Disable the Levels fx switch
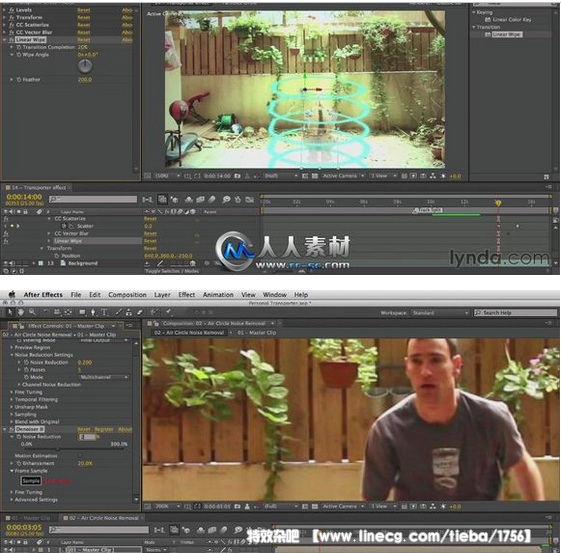The image size is (561, 553). coord(11,10)
